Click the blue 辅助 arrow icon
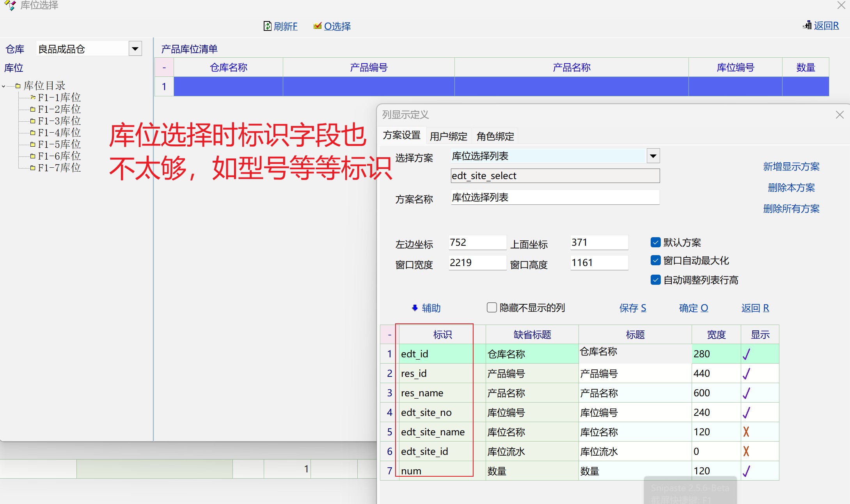This screenshot has width=850, height=504. click(415, 308)
